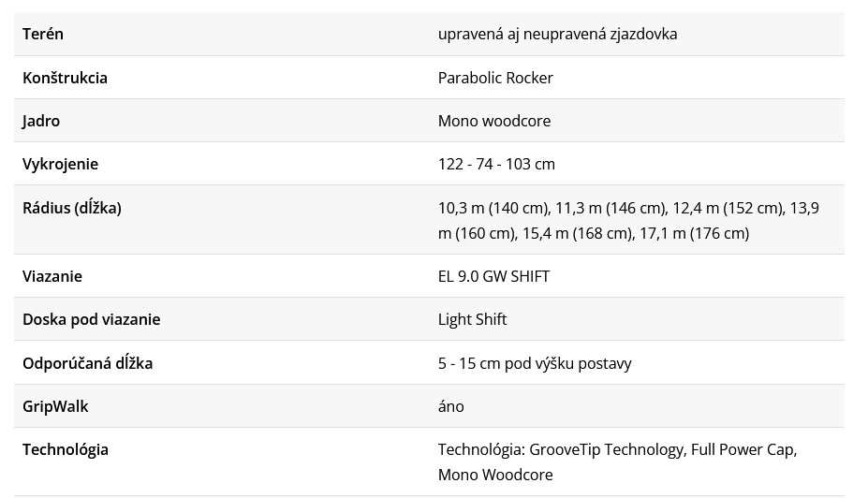The image size is (868, 498).
Task: Click the Odporúčaná dĺžka label
Action: (x=87, y=363)
